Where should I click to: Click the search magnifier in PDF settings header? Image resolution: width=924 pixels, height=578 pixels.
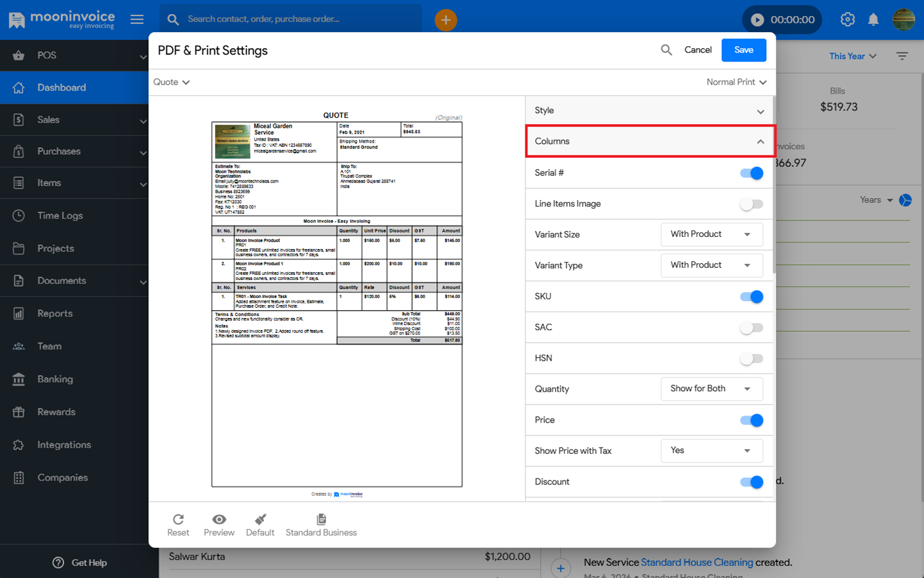(666, 50)
